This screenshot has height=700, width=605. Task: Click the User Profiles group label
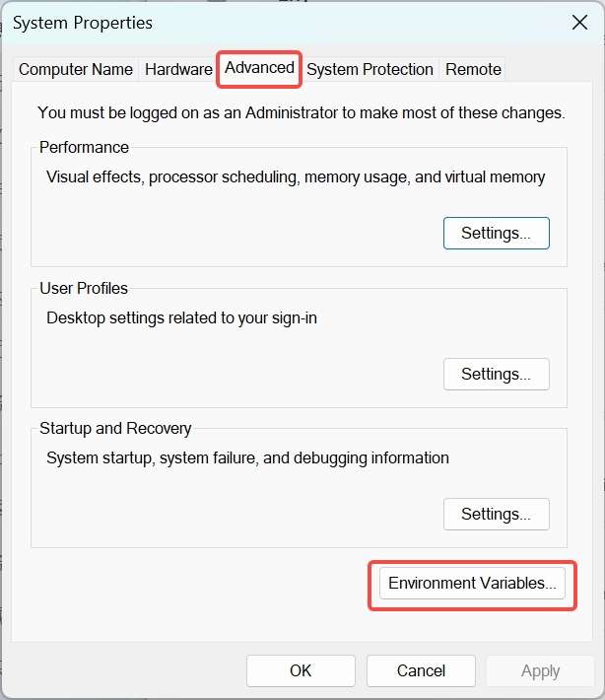[x=84, y=289]
